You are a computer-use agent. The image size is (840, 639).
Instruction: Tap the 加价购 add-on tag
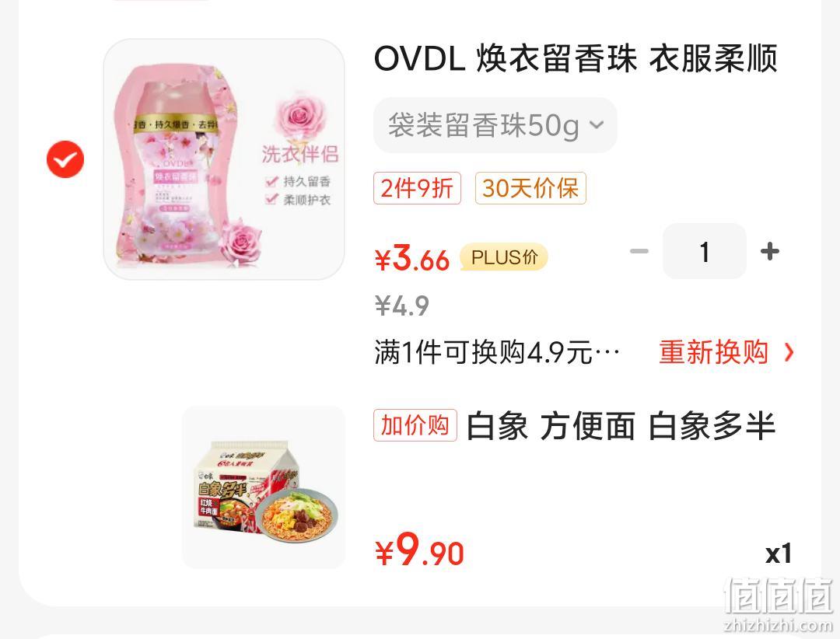[415, 425]
